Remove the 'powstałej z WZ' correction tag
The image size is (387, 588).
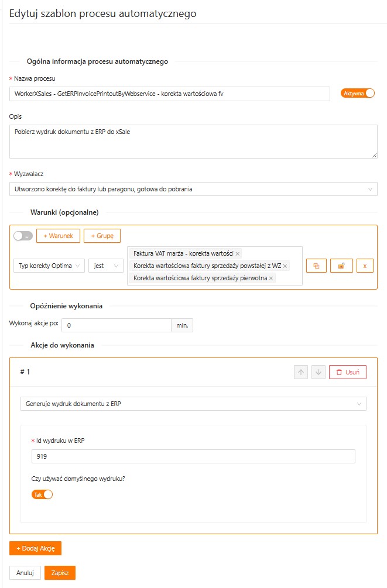click(285, 266)
